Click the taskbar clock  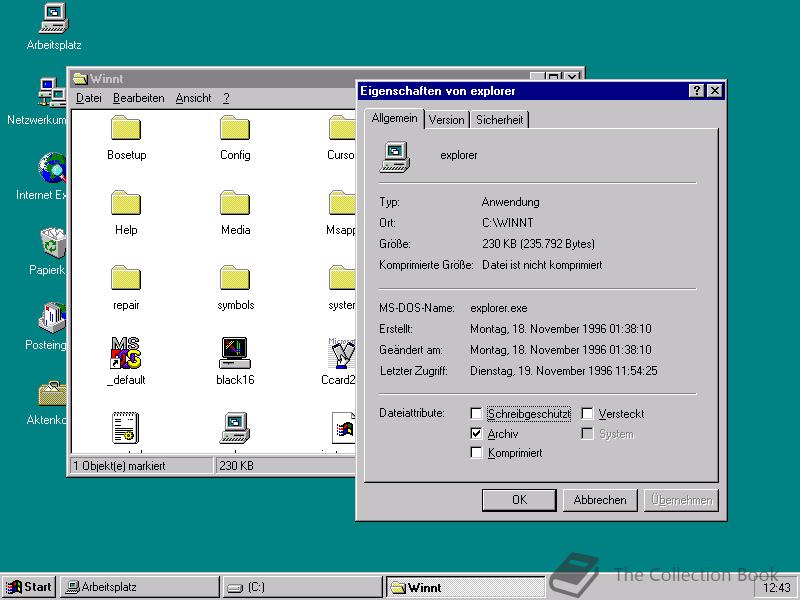pyautogui.click(x=776, y=588)
